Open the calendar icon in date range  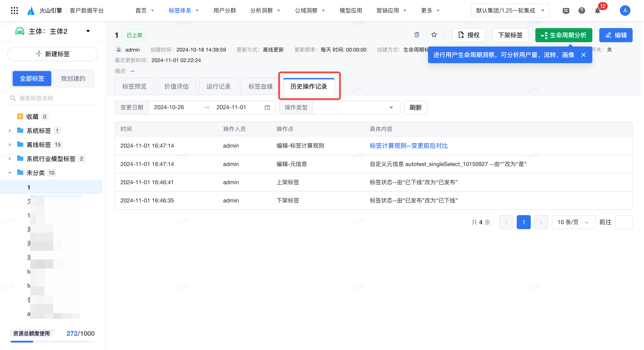click(267, 107)
